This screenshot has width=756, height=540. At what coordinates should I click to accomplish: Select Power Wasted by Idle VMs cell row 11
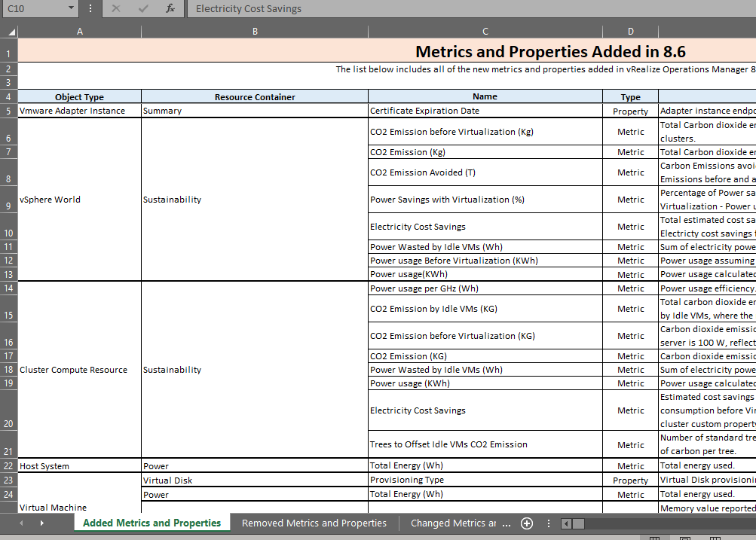pyautogui.click(x=485, y=246)
